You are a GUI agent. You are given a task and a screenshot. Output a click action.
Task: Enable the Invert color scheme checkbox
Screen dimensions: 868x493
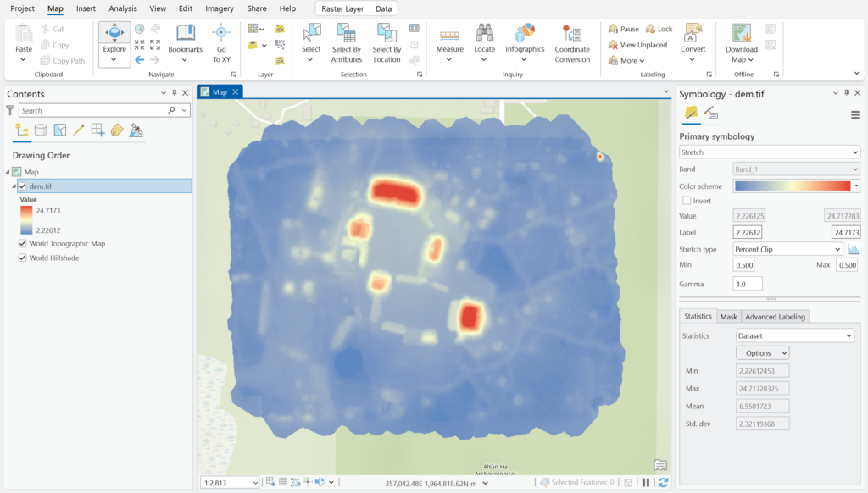click(687, 201)
